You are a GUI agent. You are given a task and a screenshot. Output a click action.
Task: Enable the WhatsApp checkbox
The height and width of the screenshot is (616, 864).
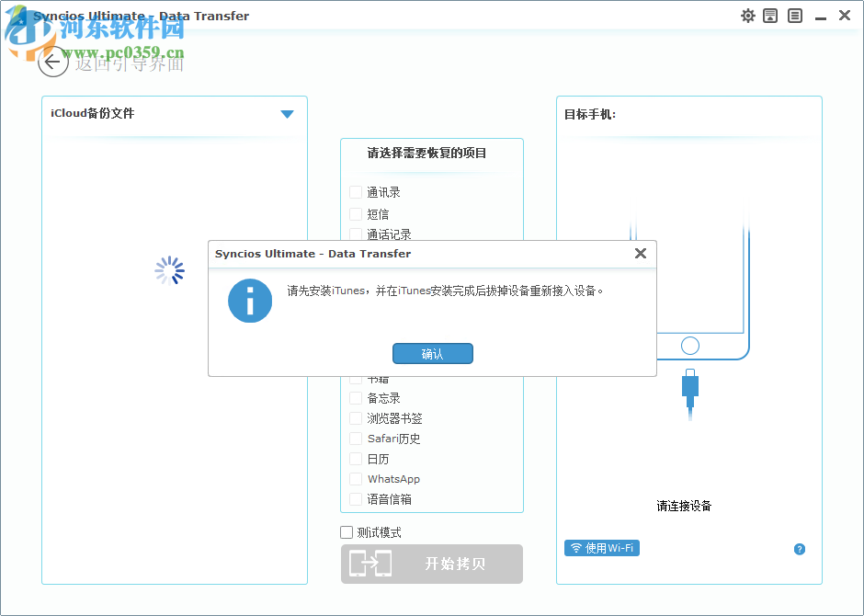coord(355,478)
